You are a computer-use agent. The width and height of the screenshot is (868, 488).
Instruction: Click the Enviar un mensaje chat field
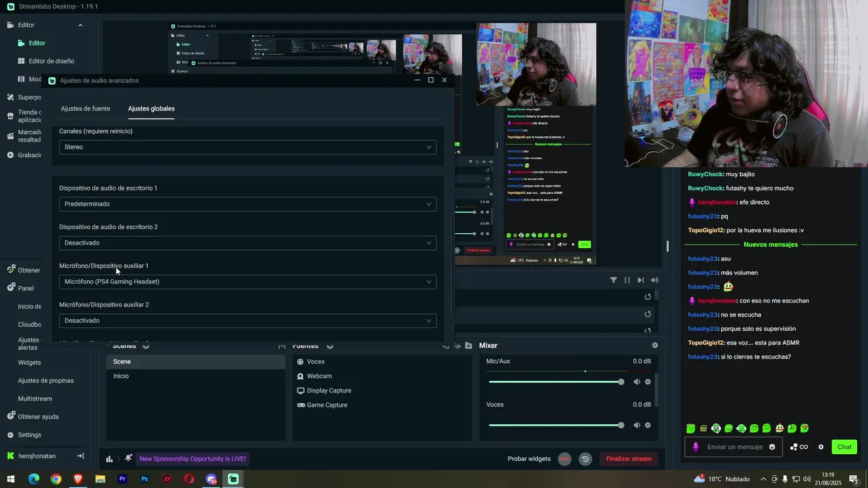pos(735,447)
